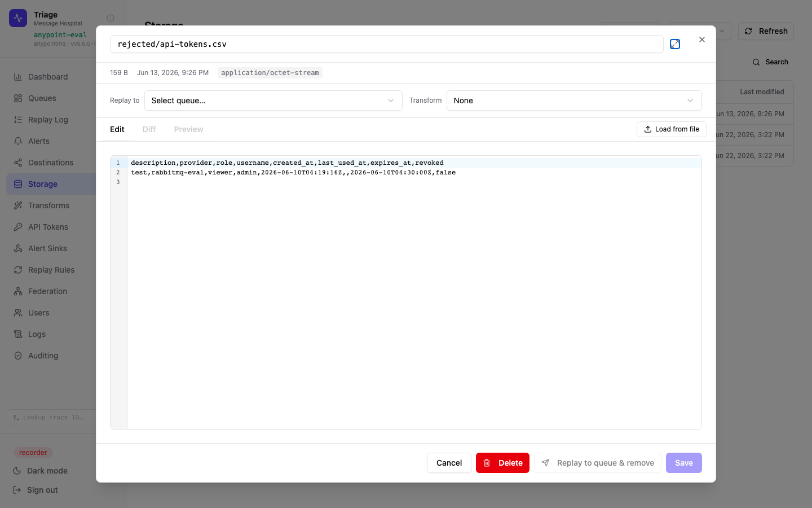The image size is (812, 508).
Task: Edit the file path rejected/api-tokens.csv field
Action: click(x=387, y=44)
